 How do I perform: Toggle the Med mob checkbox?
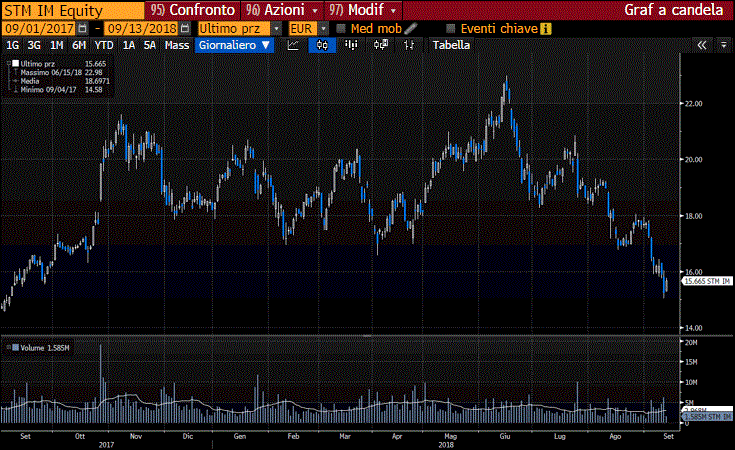point(341,29)
